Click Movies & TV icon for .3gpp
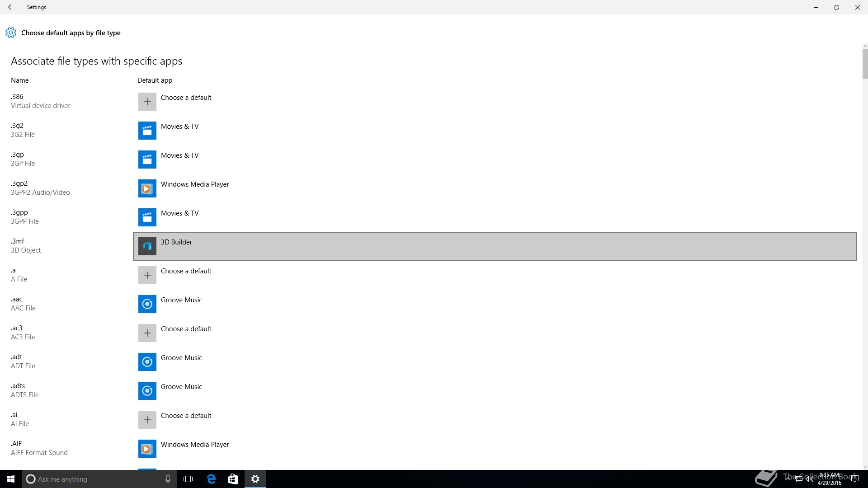The width and height of the screenshot is (868, 488). pos(147,217)
